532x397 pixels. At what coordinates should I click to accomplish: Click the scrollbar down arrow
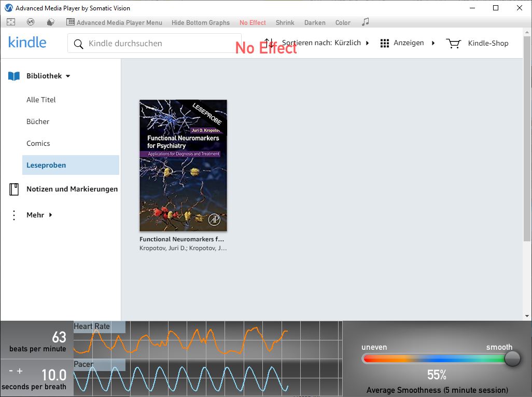(x=527, y=316)
